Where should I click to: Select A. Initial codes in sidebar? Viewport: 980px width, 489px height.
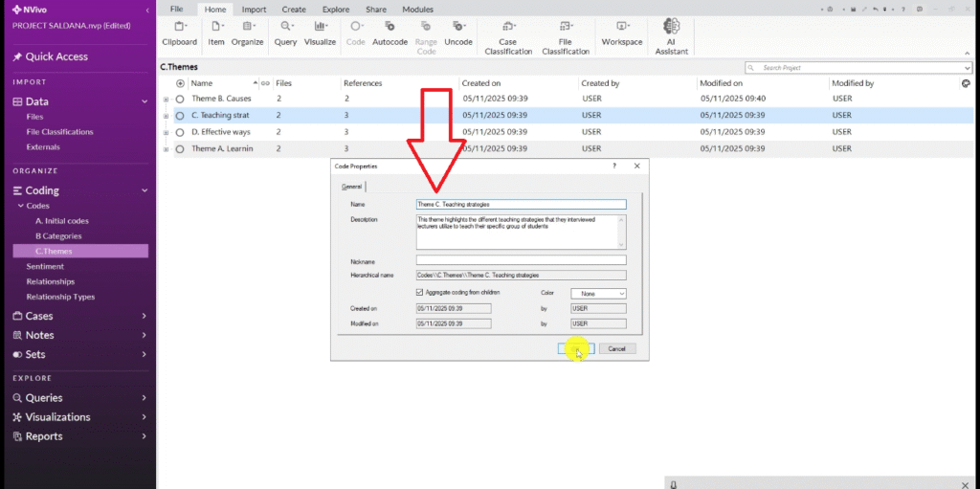click(62, 221)
